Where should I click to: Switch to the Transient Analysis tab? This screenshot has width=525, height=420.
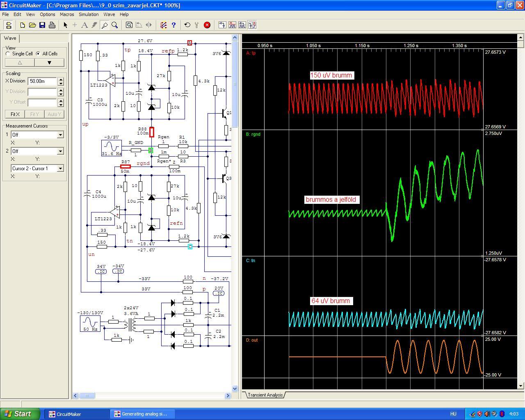(x=265, y=395)
